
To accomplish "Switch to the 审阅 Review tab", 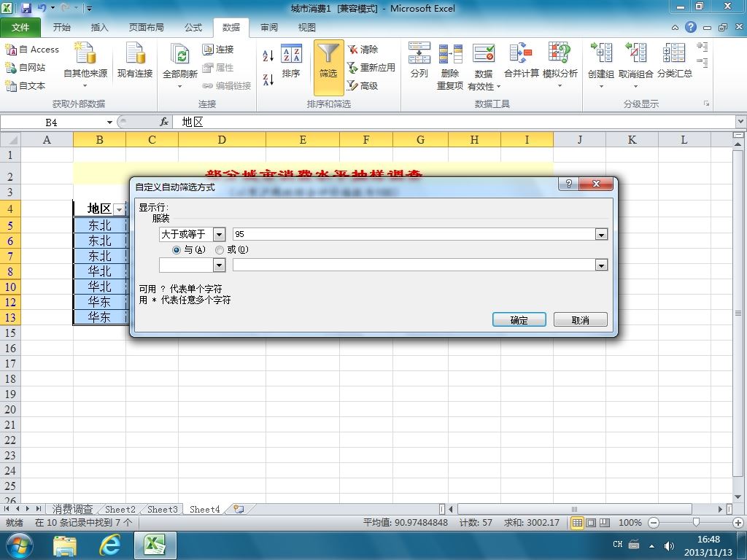I will pyautogui.click(x=268, y=27).
